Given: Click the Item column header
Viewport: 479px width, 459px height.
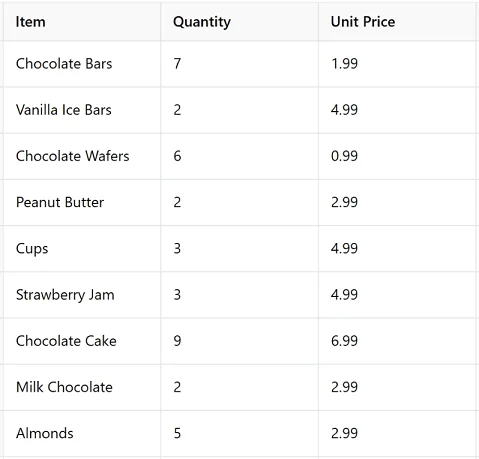Looking at the screenshot, I should point(82,22).
